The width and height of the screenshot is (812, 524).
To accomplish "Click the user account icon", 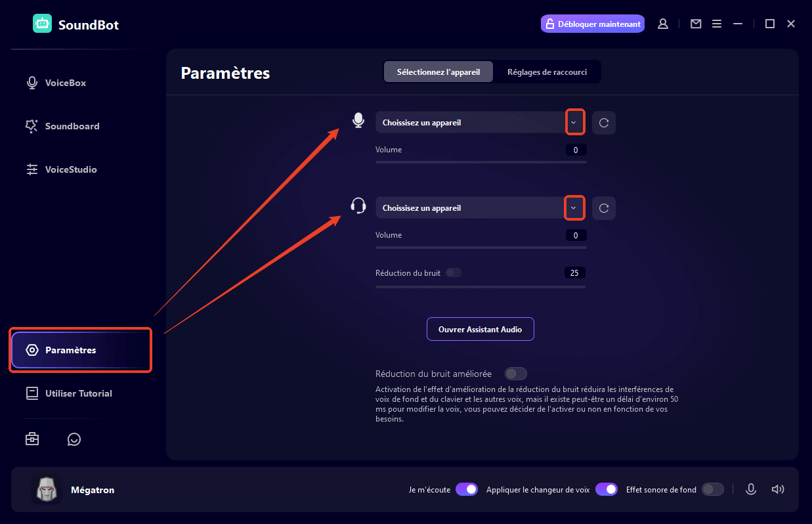I will pyautogui.click(x=662, y=23).
